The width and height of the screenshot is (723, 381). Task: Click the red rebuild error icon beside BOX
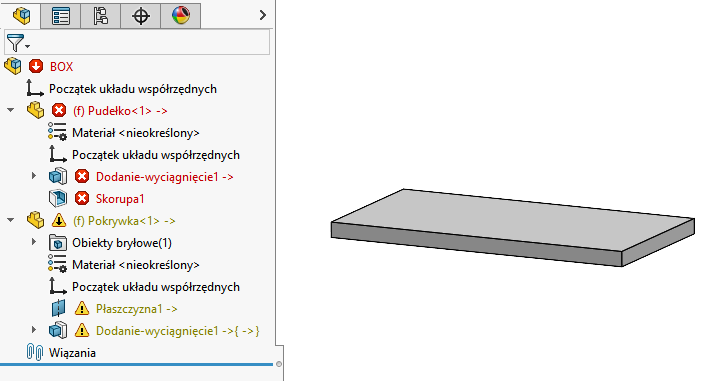36,66
